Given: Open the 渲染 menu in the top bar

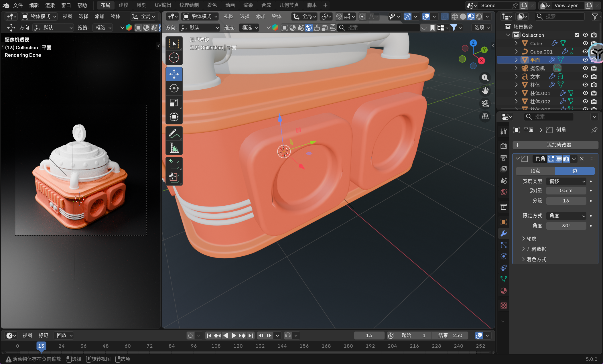Looking at the screenshot, I should click(x=50, y=5).
